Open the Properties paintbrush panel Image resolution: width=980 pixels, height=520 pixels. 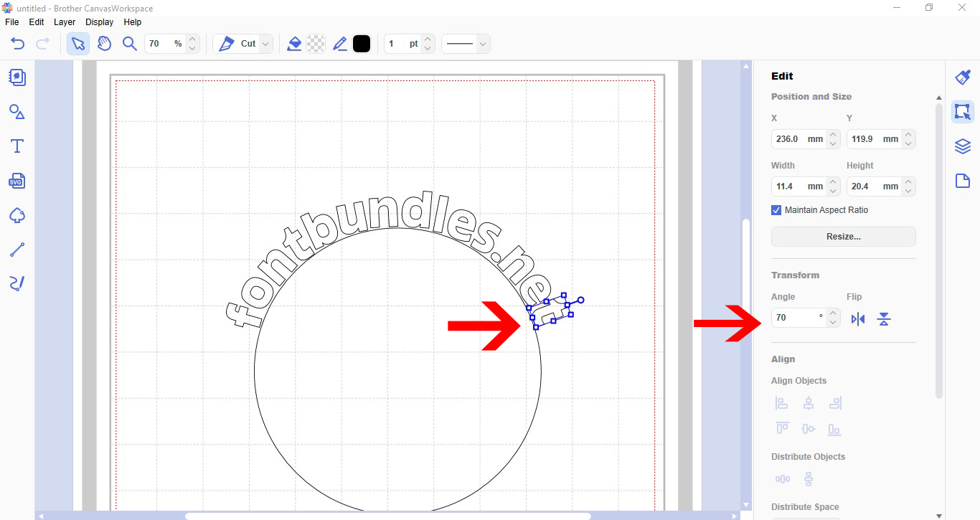coord(963,77)
